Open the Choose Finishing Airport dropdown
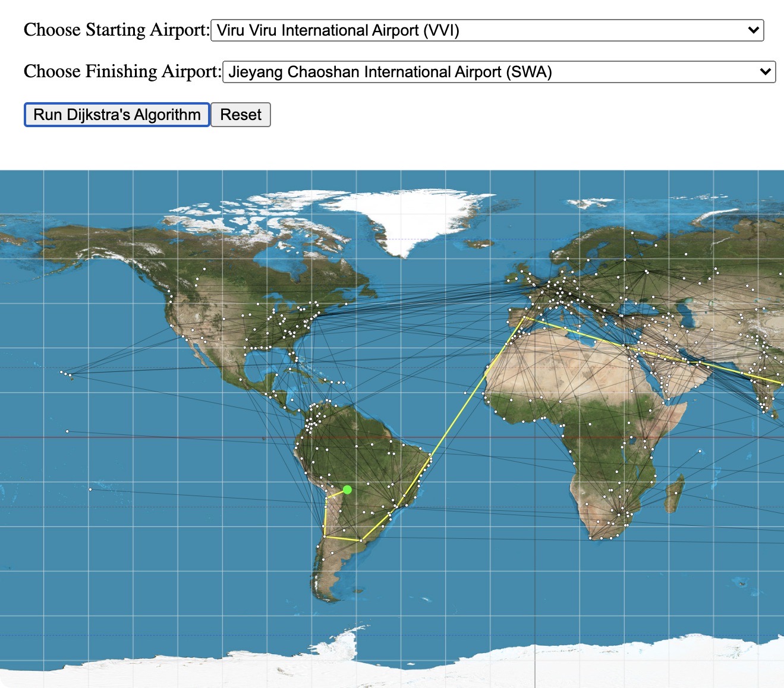Screen dimensions: 784x688 click(x=499, y=71)
